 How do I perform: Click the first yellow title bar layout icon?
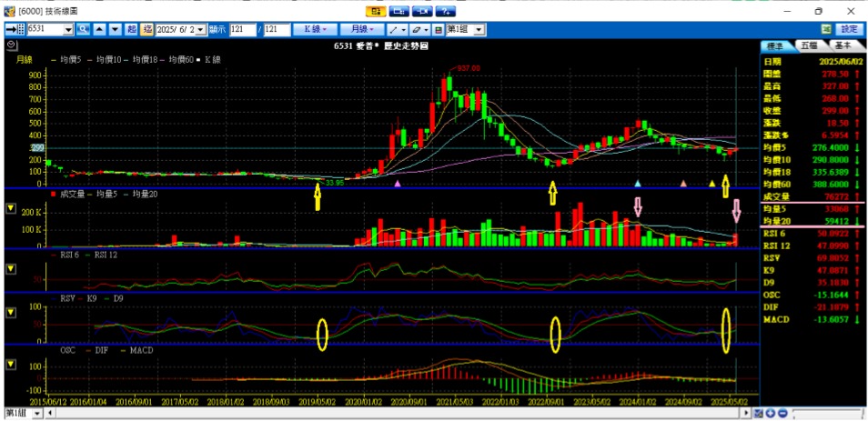pos(376,11)
